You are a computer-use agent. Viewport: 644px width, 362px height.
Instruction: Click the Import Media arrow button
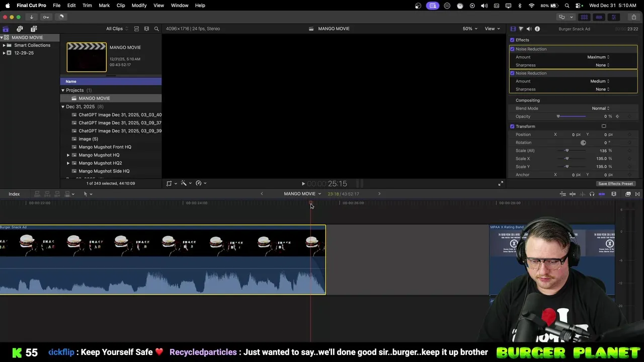coord(31,17)
